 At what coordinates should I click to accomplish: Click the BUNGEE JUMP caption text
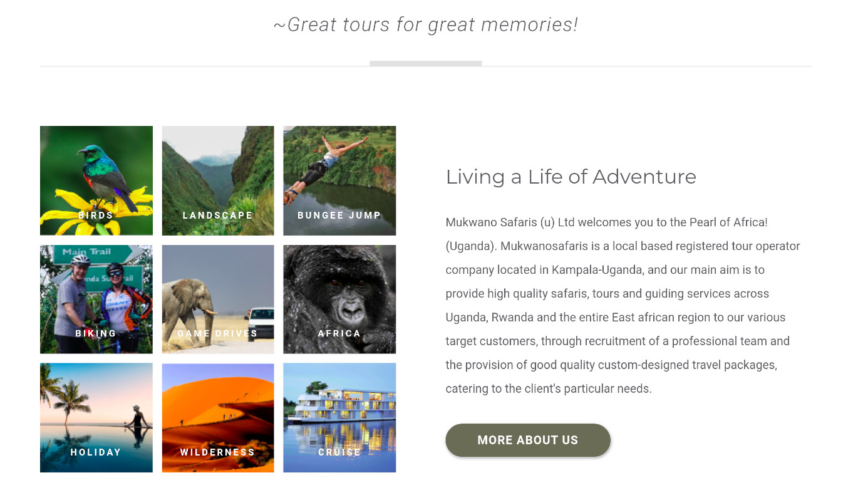tap(339, 216)
